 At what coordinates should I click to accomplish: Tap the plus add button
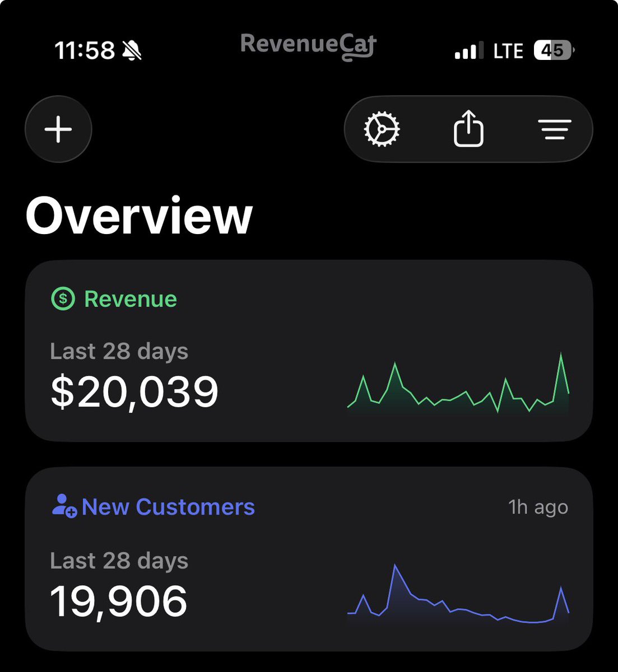58,129
